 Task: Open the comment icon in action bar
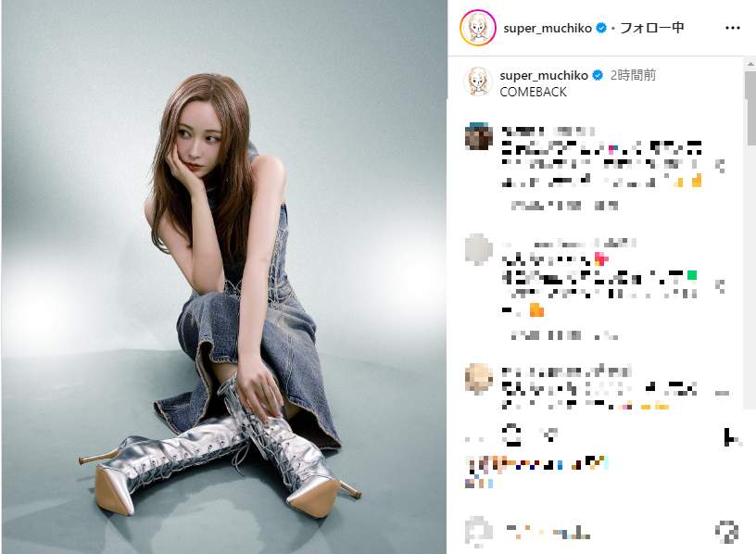511,435
